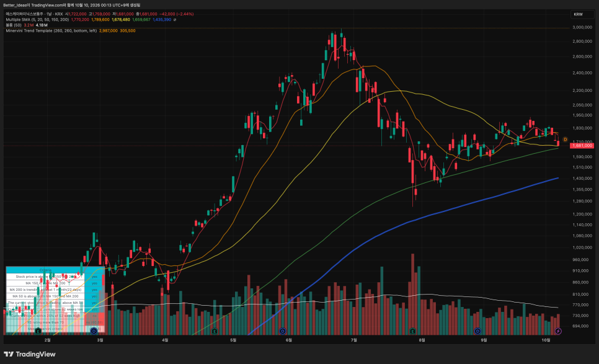Click the Minervini value 305,500
The image size is (599, 364).
pos(128,30)
